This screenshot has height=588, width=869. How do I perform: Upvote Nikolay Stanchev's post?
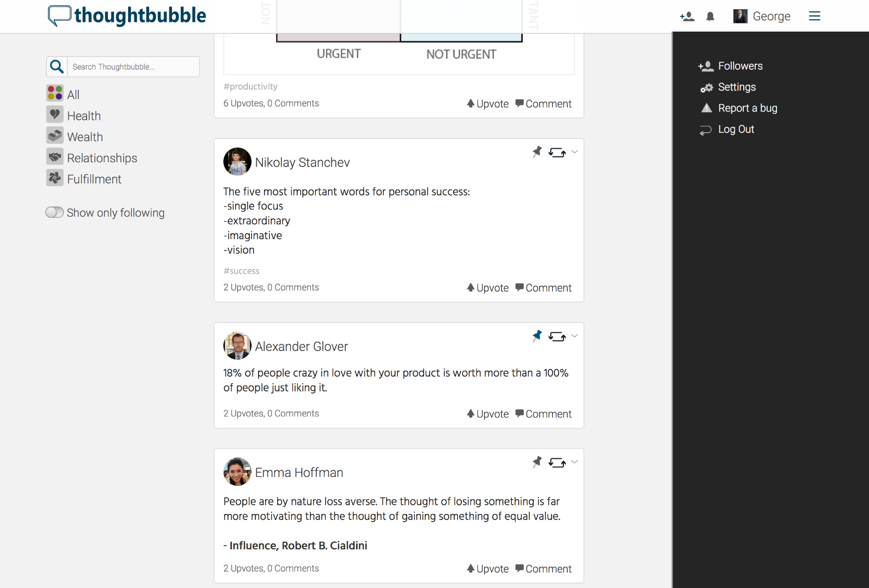(487, 288)
